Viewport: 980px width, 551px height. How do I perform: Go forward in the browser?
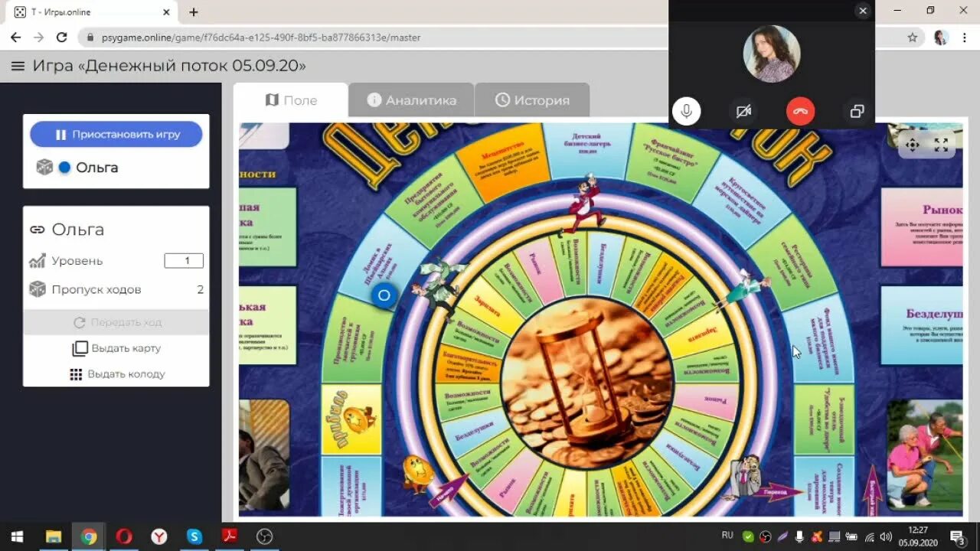pyautogui.click(x=38, y=37)
